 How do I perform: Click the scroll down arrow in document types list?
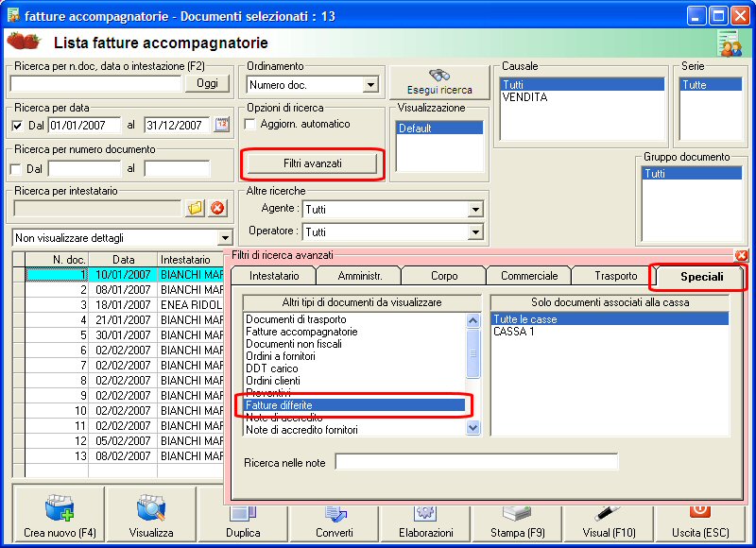[473, 427]
